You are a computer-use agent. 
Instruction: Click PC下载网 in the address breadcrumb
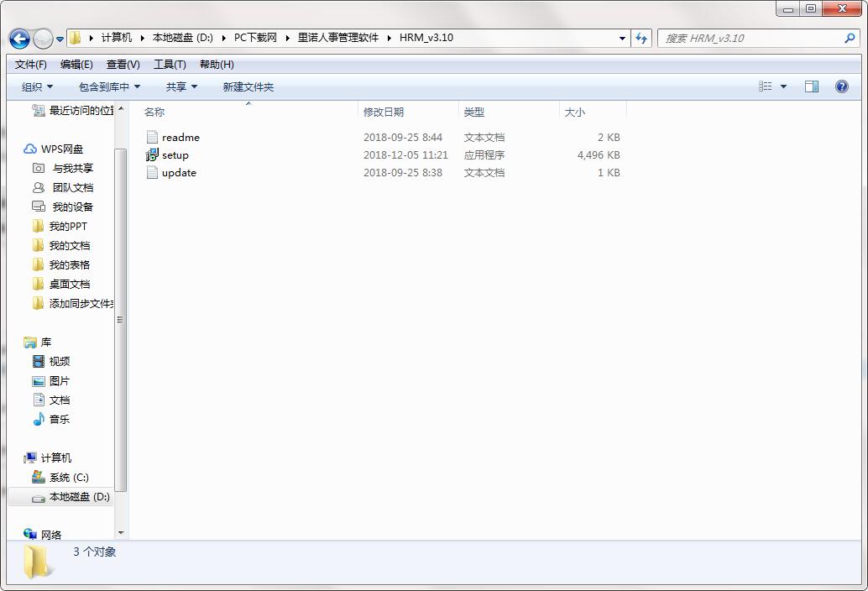coord(255,38)
